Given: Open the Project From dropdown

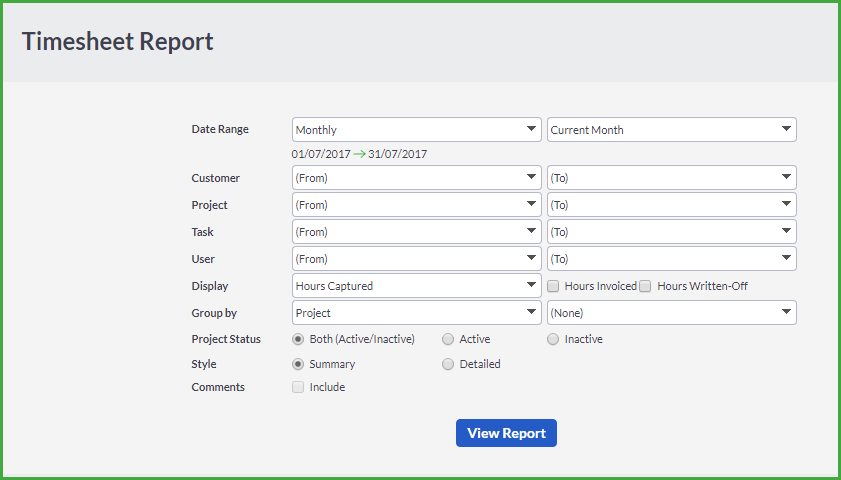Looking at the screenshot, I should coord(417,205).
